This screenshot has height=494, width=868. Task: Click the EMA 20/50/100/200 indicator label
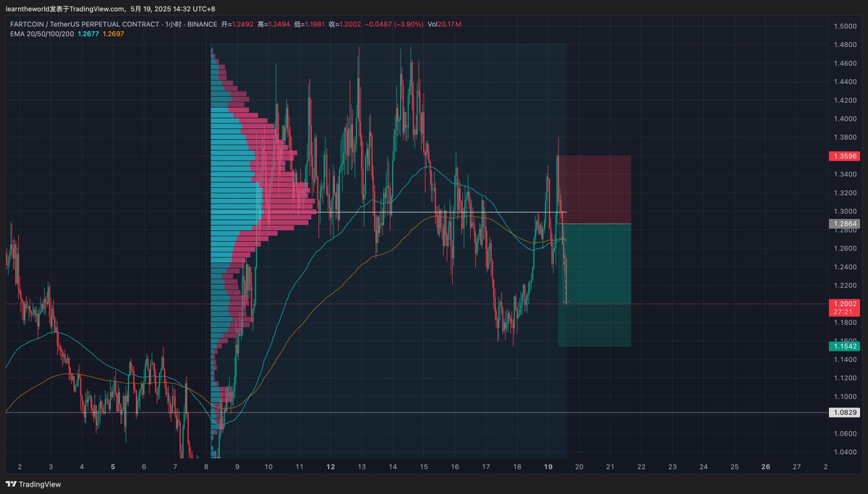pyautogui.click(x=43, y=33)
